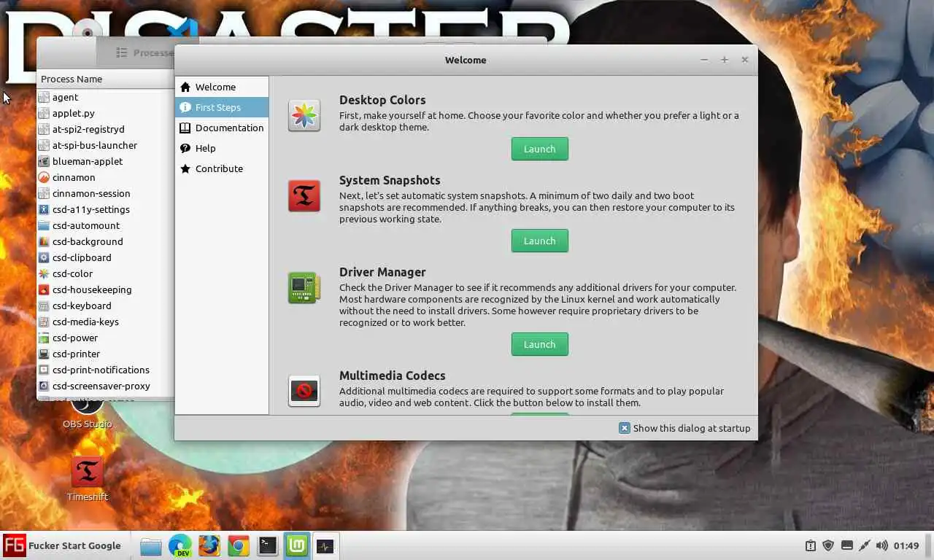The height and width of the screenshot is (560, 934).
Task: Select the at-spi2-registryd process
Action: click(x=105, y=129)
